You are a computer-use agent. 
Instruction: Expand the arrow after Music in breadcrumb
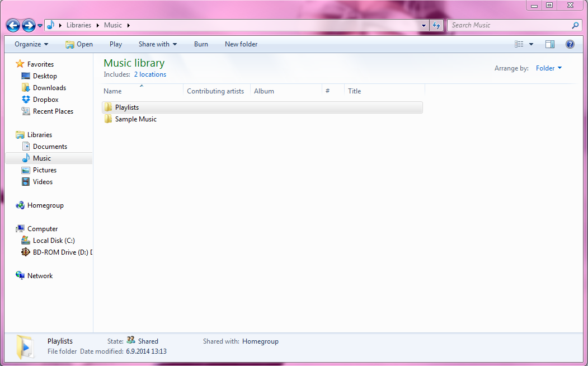(128, 25)
